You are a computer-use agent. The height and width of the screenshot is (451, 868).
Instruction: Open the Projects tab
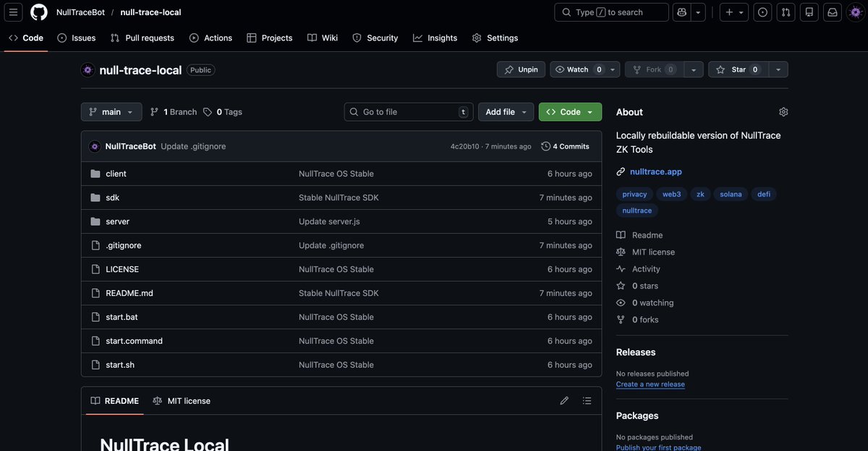click(270, 38)
